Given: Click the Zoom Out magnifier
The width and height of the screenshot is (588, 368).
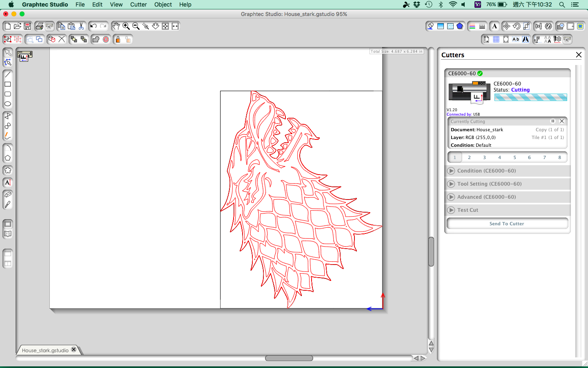Looking at the screenshot, I should pos(136,26).
